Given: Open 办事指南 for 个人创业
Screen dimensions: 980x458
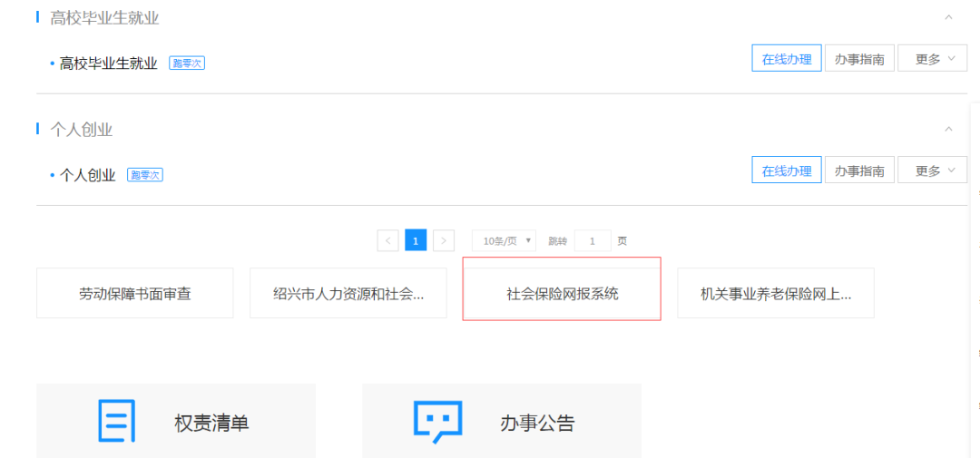Looking at the screenshot, I should click(859, 170).
